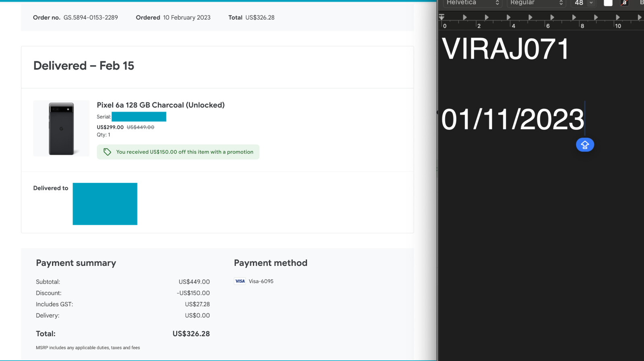
Task: Click the Pixel 6a product thumbnail
Action: tap(61, 129)
